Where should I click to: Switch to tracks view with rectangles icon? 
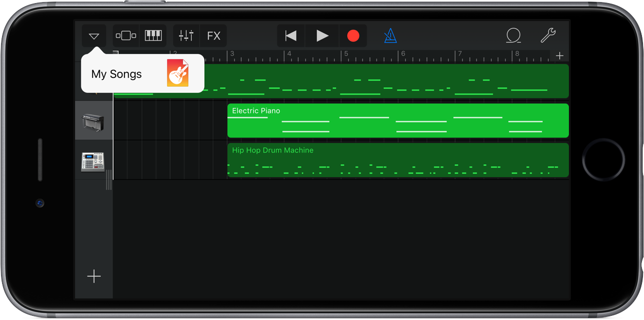point(126,35)
